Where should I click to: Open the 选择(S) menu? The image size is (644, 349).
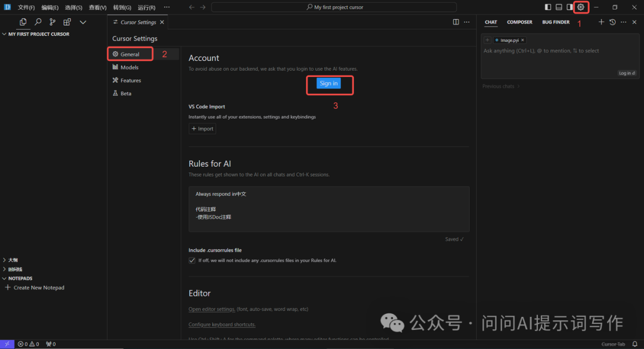tap(73, 7)
